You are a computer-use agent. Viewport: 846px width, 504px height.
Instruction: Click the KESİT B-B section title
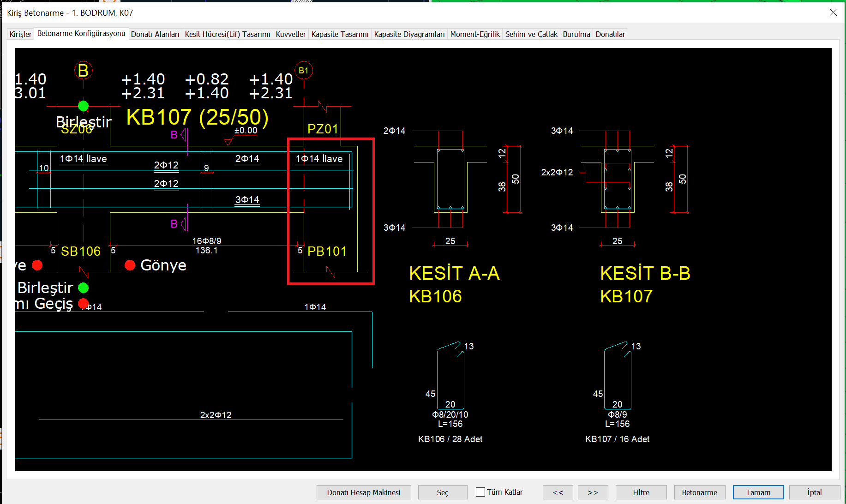[645, 274]
